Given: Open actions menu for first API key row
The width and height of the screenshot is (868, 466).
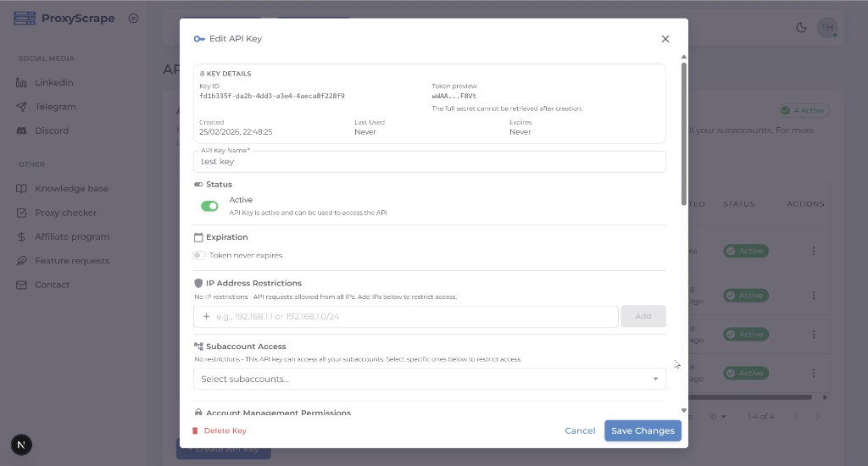Looking at the screenshot, I should coord(813,252).
